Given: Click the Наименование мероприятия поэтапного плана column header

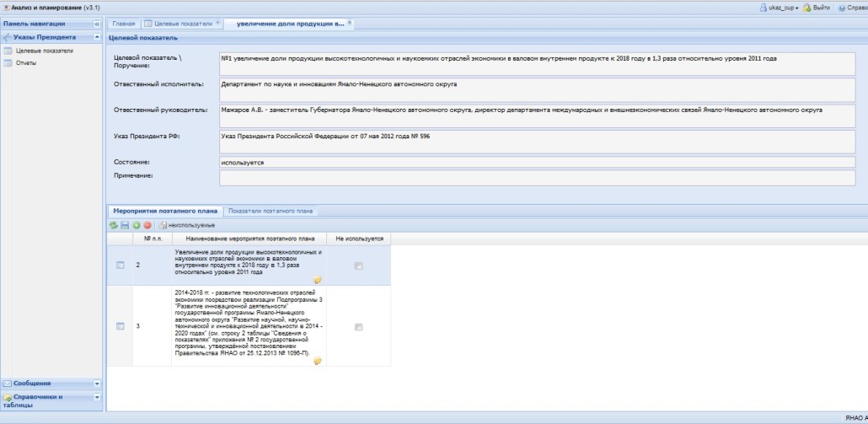Looking at the screenshot, I should 249,239.
